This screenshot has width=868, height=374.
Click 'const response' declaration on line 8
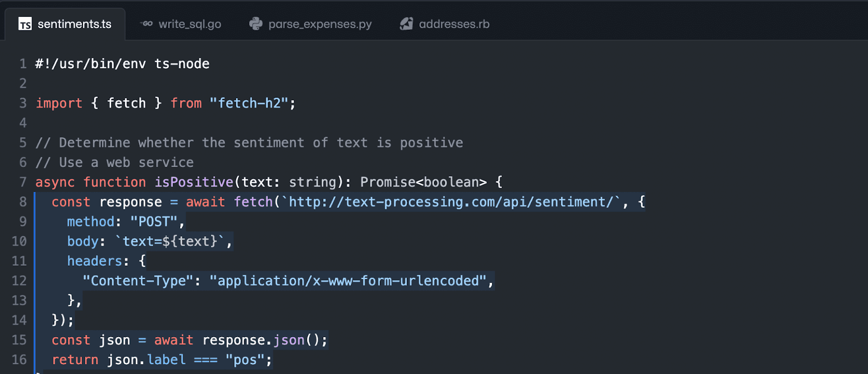click(x=107, y=202)
